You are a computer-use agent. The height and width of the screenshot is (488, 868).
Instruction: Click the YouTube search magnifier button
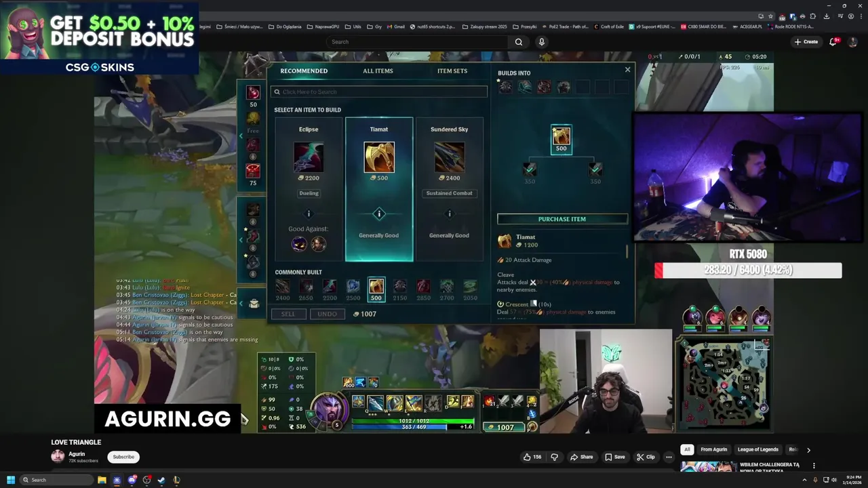(x=519, y=42)
